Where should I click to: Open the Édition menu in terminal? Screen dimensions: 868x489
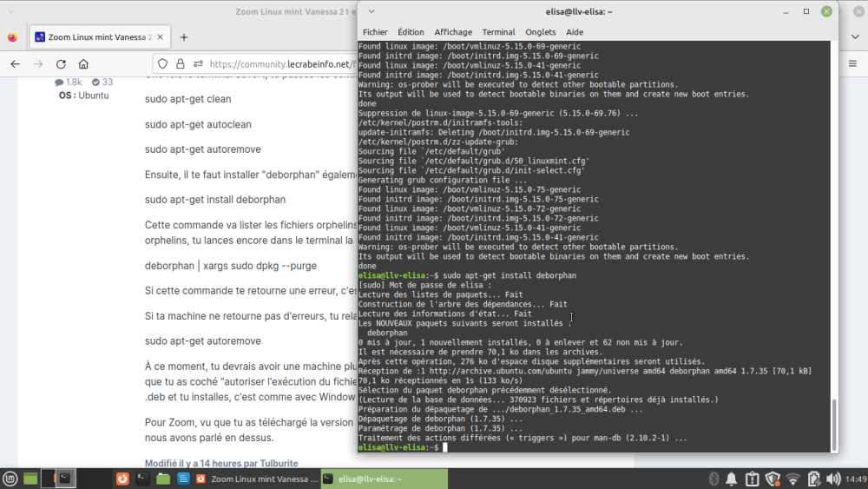tap(411, 32)
